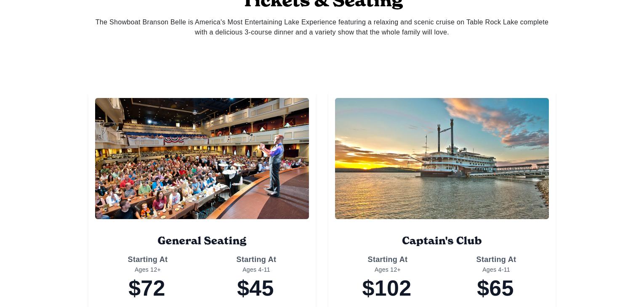Click the $65 Captain's Club child price
The width and height of the screenshot is (644, 307).
(x=495, y=288)
